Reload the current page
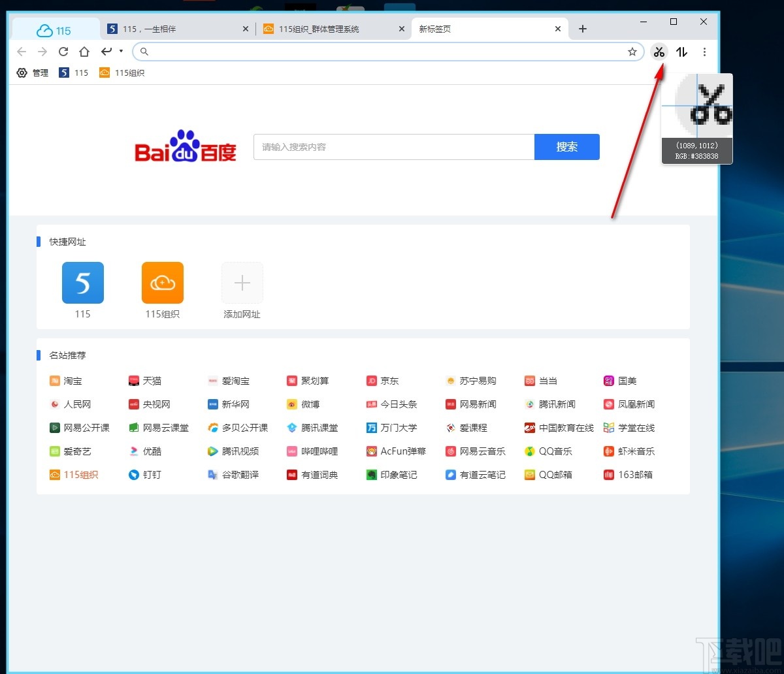Screen dimensions: 784x674 pos(63,52)
